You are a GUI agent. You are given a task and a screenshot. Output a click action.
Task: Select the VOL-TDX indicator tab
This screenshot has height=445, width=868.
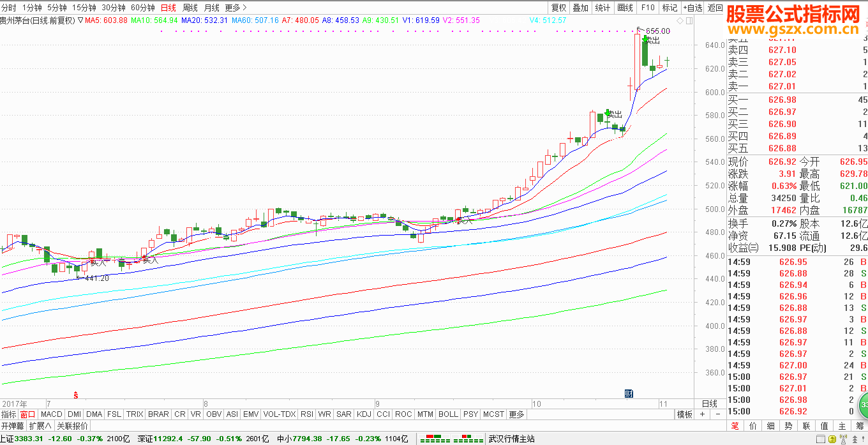280,414
